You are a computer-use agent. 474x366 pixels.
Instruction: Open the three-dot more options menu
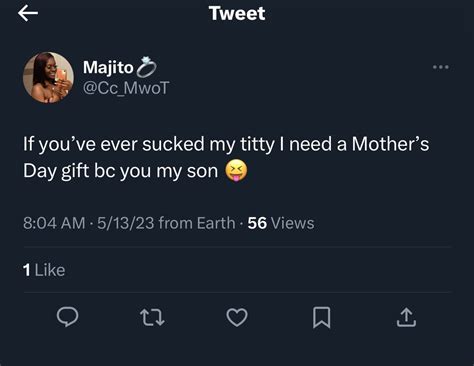(441, 67)
